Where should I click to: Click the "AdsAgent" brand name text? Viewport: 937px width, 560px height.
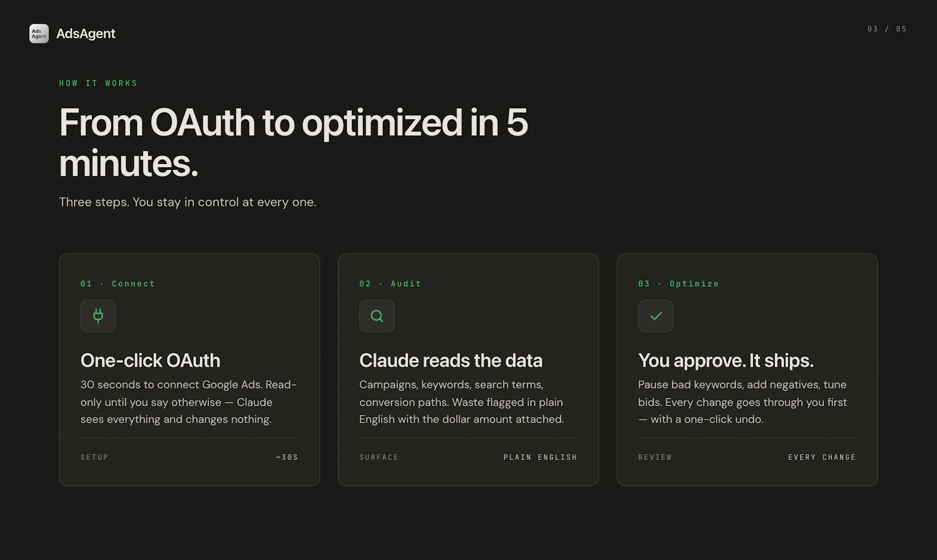(86, 33)
